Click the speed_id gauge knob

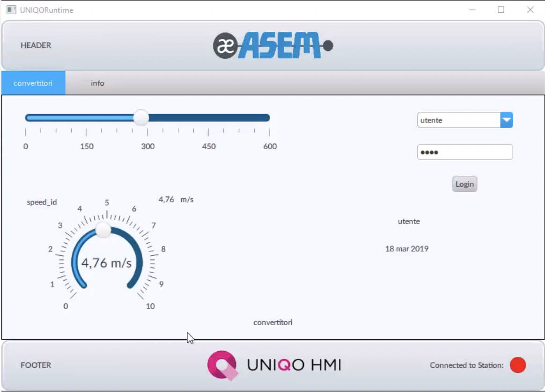pyautogui.click(x=103, y=229)
